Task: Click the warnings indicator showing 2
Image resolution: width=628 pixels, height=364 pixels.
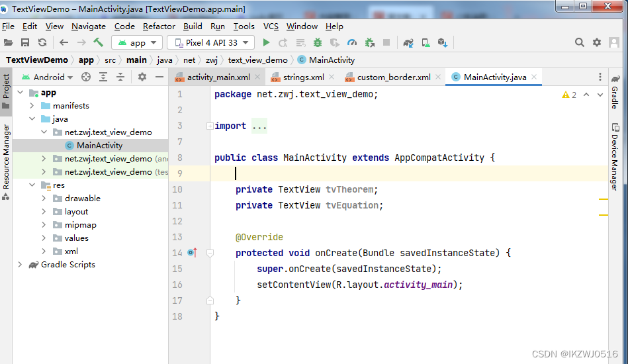Action: pos(569,95)
